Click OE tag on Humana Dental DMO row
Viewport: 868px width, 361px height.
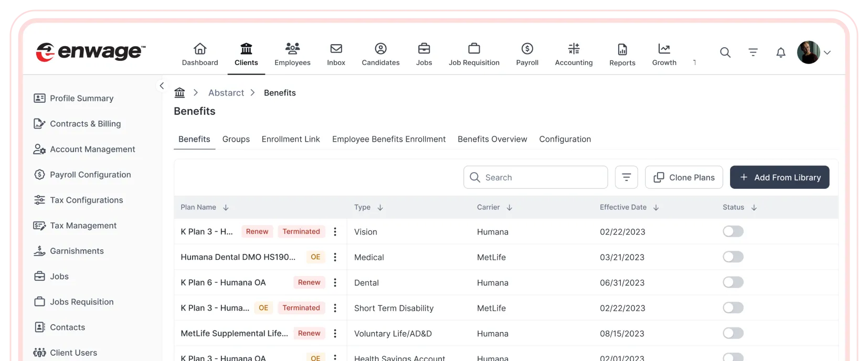(x=315, y=257)
